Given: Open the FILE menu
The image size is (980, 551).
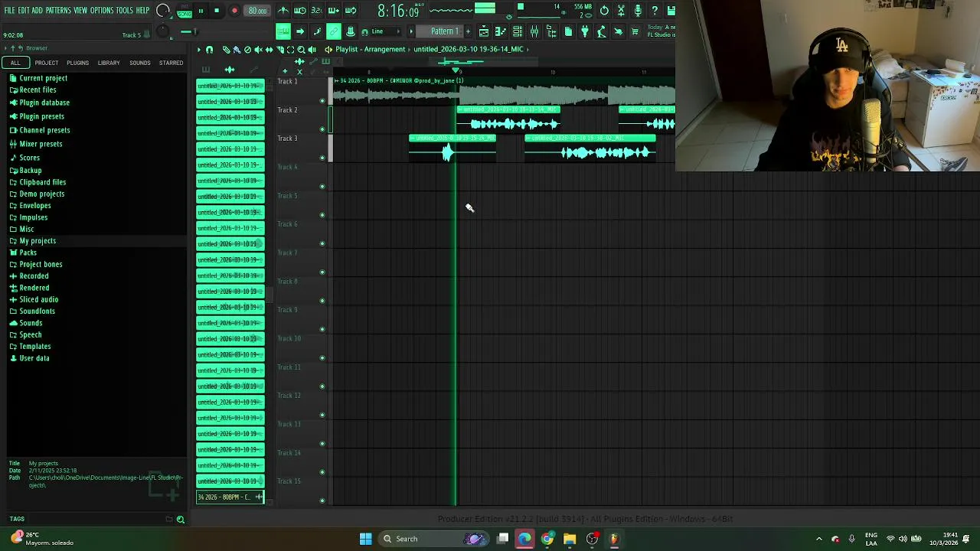Looking at the screenshot, I should point(9,11).
